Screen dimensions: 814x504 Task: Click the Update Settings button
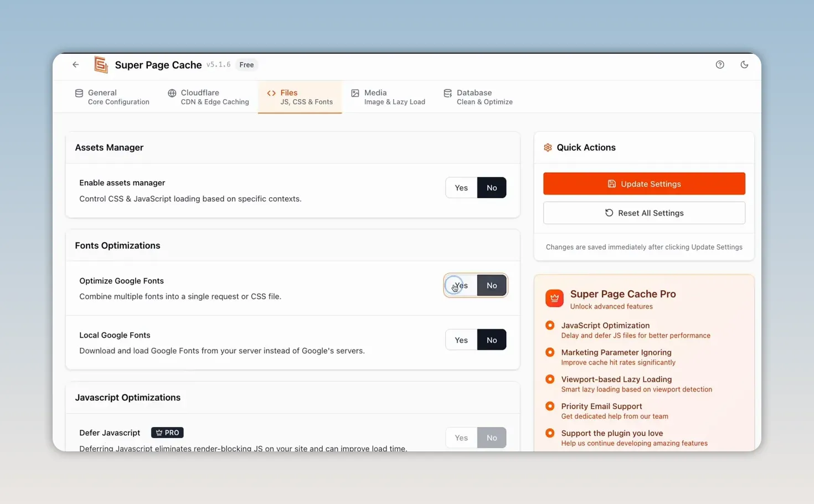(644, 184)
